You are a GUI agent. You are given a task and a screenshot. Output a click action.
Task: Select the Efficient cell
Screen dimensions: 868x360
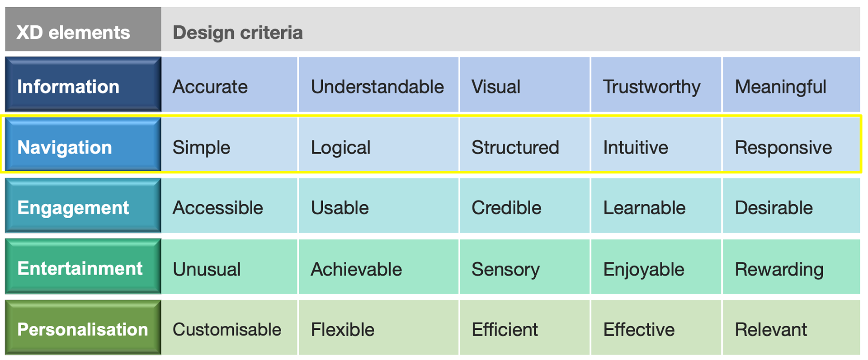point(525,327)
